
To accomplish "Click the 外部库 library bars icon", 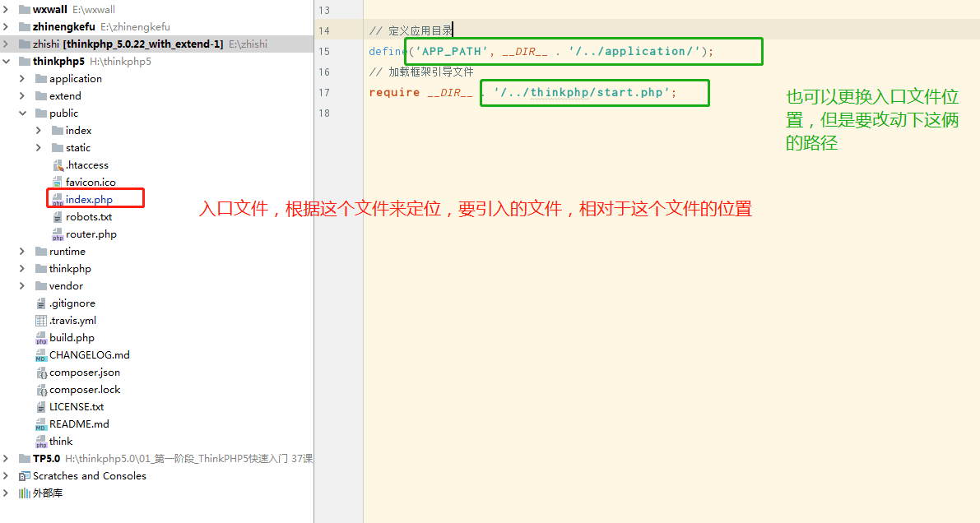I will tap(25, 493).
